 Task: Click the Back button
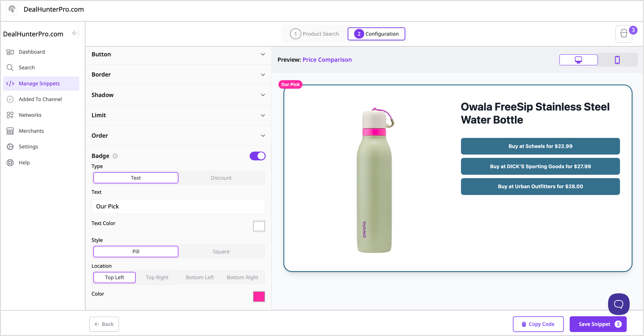[104, 324]
